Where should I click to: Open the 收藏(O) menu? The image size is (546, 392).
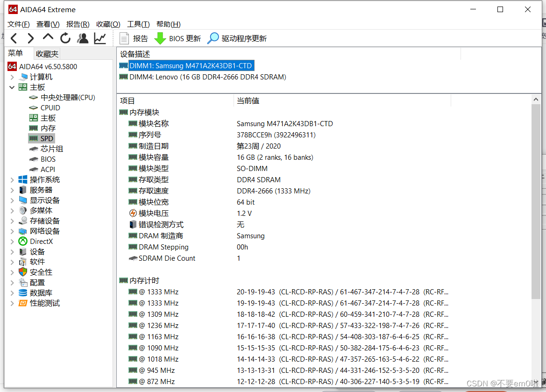coord(108,24)
